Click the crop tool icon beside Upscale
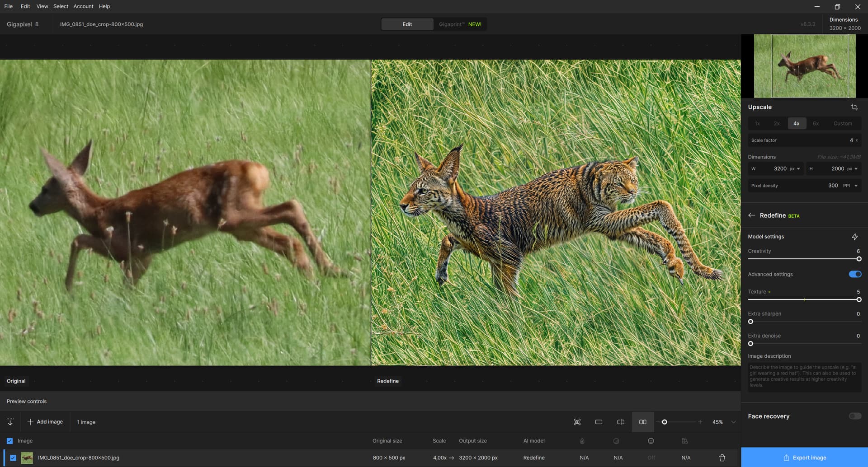The height and width of the screenshot is (467, 868). (854, 107)
